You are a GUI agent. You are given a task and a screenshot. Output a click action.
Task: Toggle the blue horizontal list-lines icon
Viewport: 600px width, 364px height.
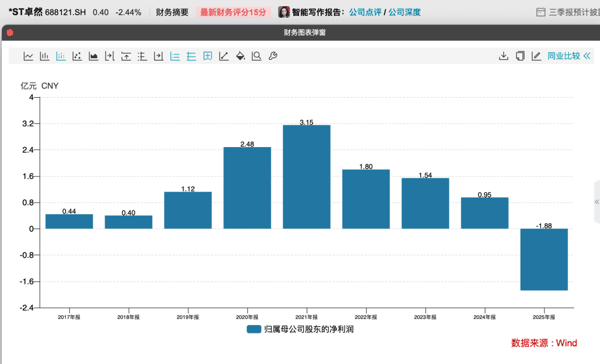(x=175, y=56)
